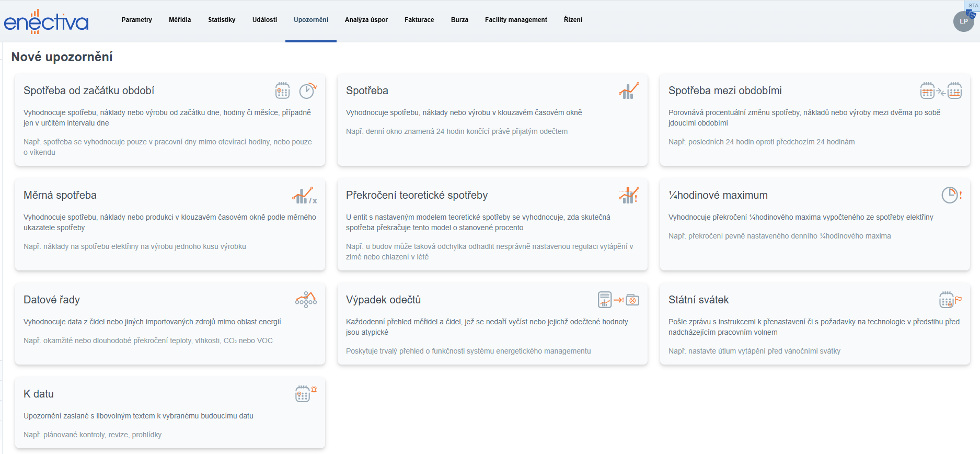
Task: Click the two-calendars icon on Spotřeba mezi obdobími
Action: (941, 90)
